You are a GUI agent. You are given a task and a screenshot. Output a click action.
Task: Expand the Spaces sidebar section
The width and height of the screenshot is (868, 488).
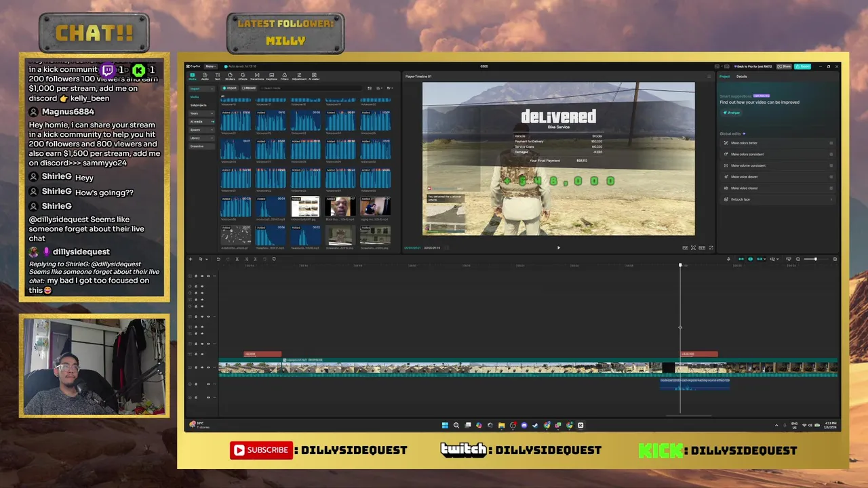click(x=202, y=129)
